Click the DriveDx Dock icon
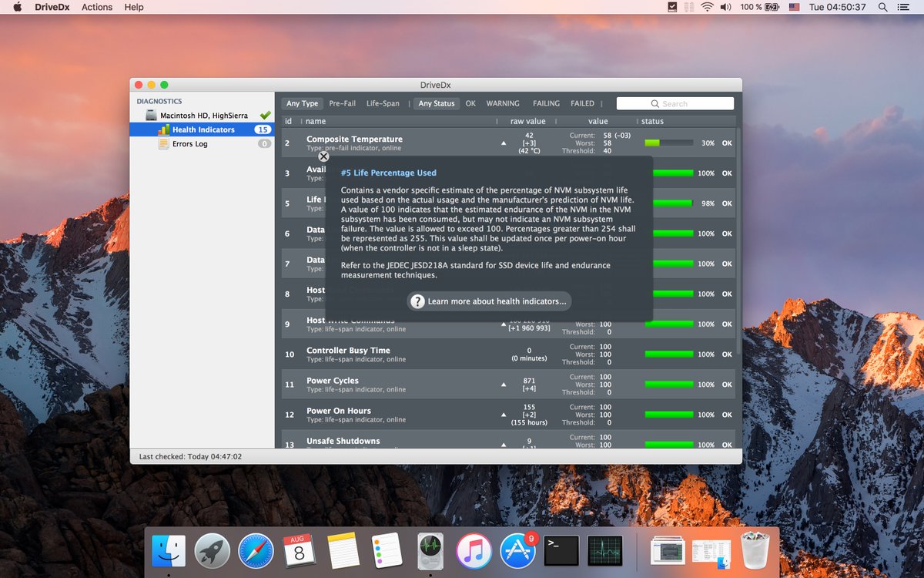This screenshot has width=924, height=578. 430,551
